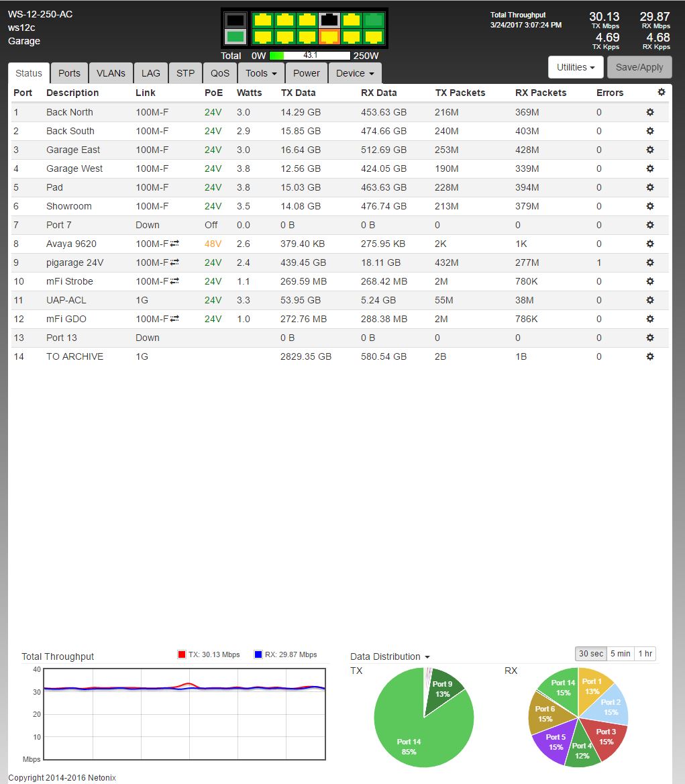Viewport: 685px width, 784px height.
Task: Expand the Tools dropdown tab
Action: point(261,73)
